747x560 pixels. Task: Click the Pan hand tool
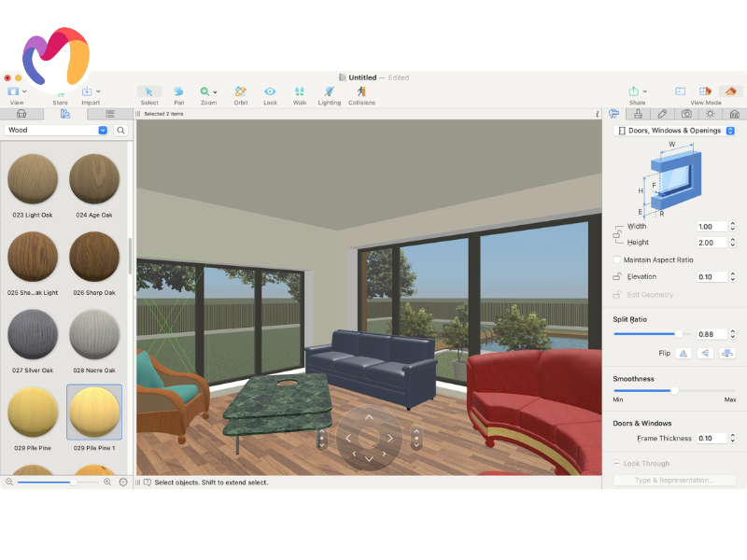tap(178, 92)
